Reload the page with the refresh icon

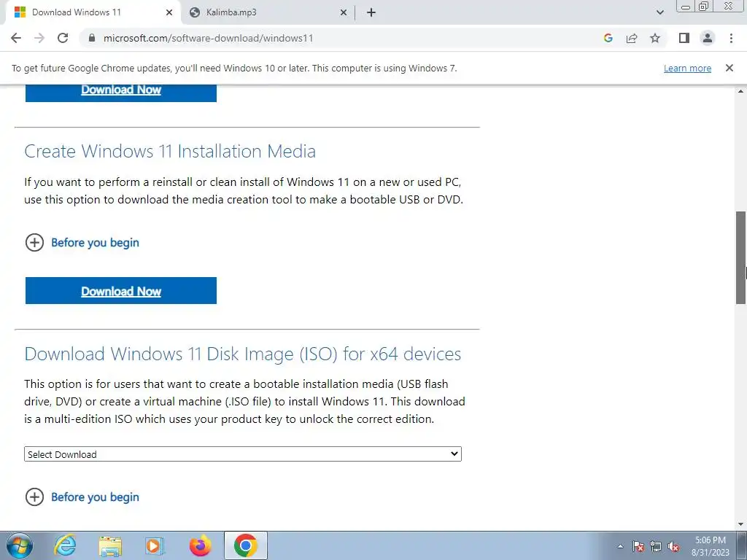click(x=63, y=38)
